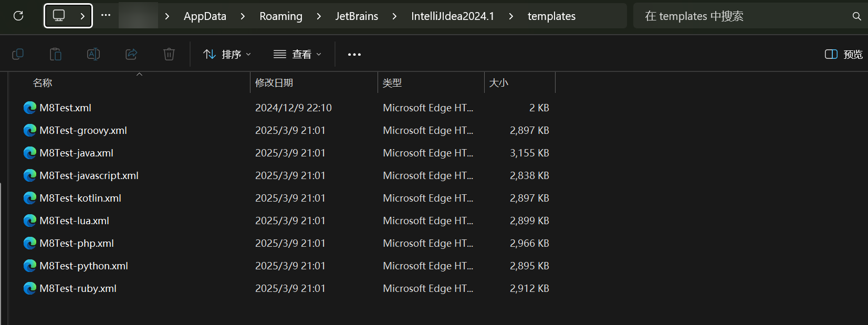Click the type cell of M8Test-lua.xml
Screen dimensions: 868x325
tap(428, 221)
